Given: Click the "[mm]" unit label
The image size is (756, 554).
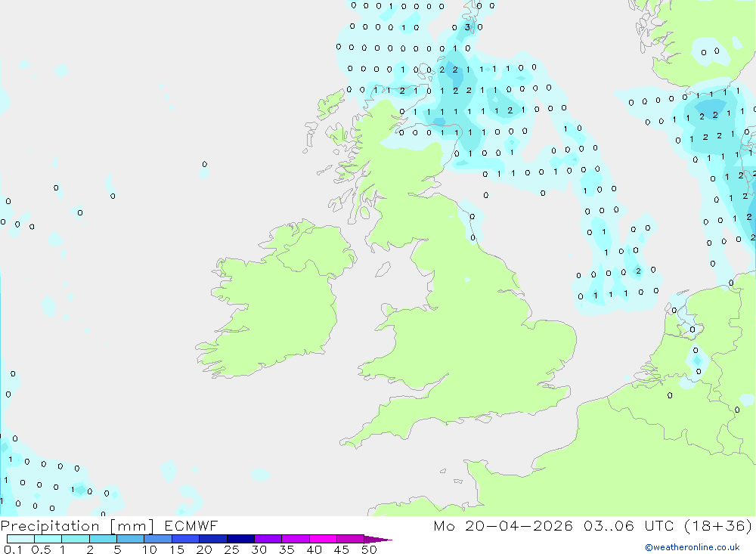Looking at the screenshot, I should pos(132,526).
